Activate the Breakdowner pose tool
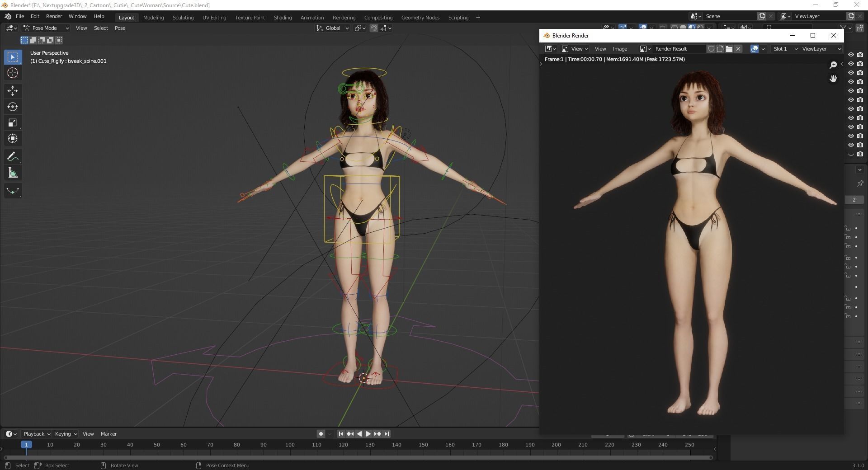The height and width of the screenshot is (470, 868). [13, 191]
